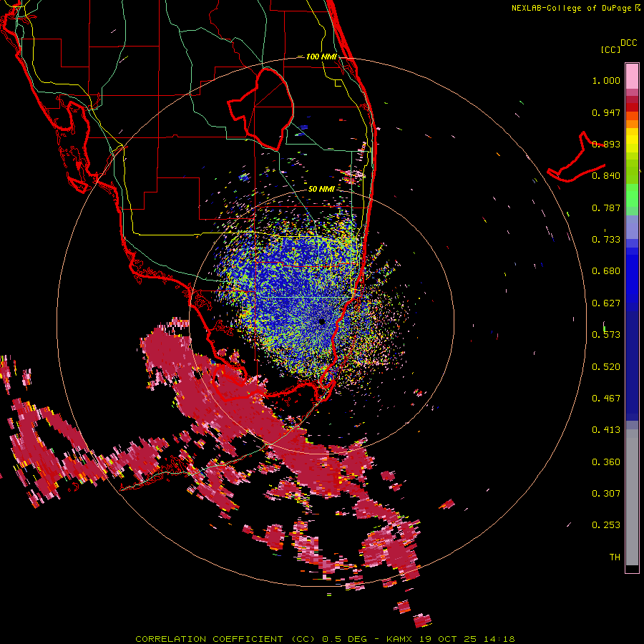644x644 pixels.
Task: Click the red Lake Okeechobee outline
Action: click(260, 109)
